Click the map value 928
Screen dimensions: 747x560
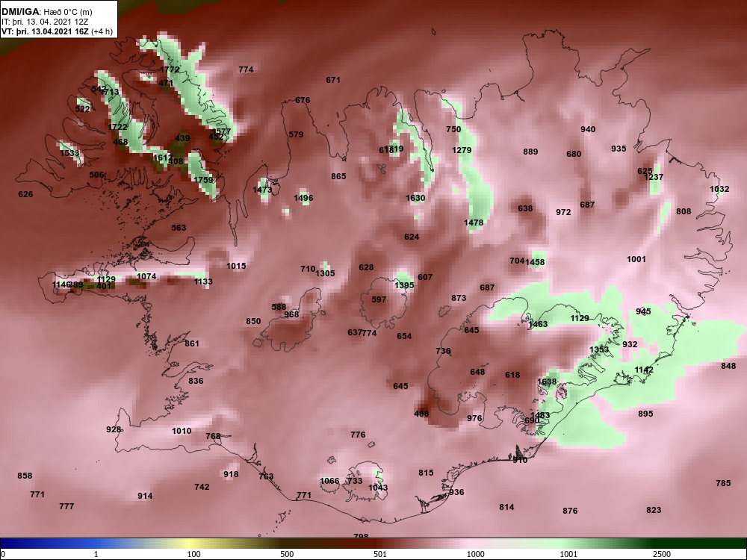(114, 429)
